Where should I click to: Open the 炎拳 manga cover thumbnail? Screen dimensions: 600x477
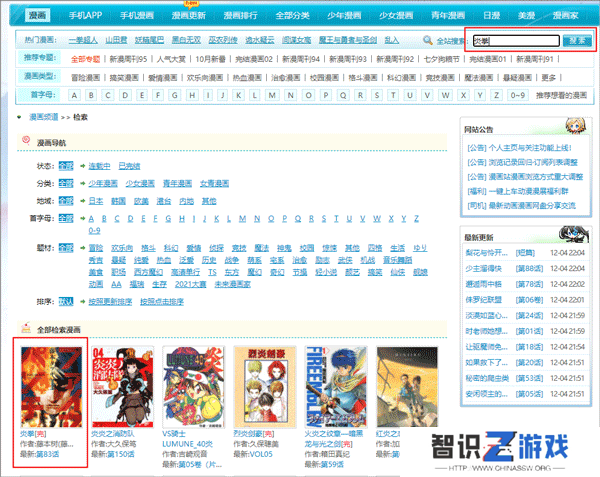[51, 387]
